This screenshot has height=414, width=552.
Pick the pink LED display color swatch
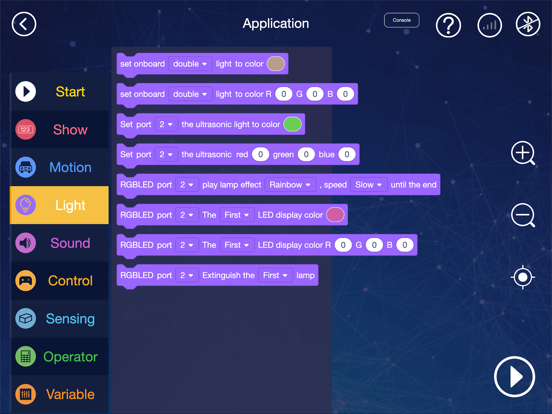[x=335, y=215]
